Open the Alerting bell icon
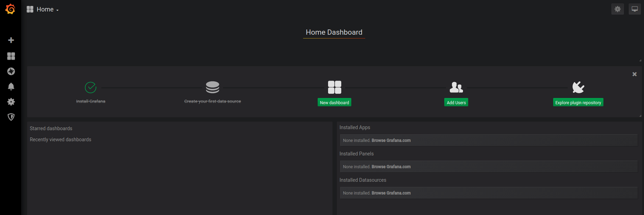Screen dimensions: 644x215 tap(11, 86)
